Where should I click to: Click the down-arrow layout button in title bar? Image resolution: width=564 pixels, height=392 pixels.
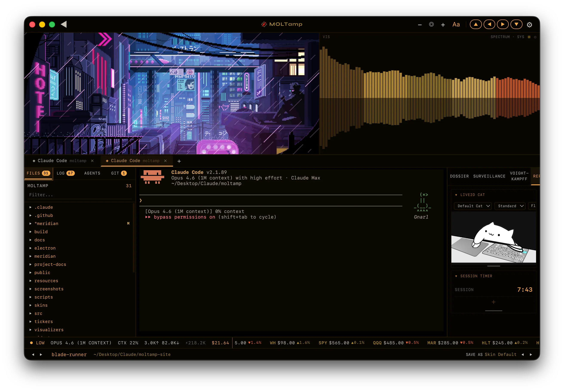[x=516, y=24]
